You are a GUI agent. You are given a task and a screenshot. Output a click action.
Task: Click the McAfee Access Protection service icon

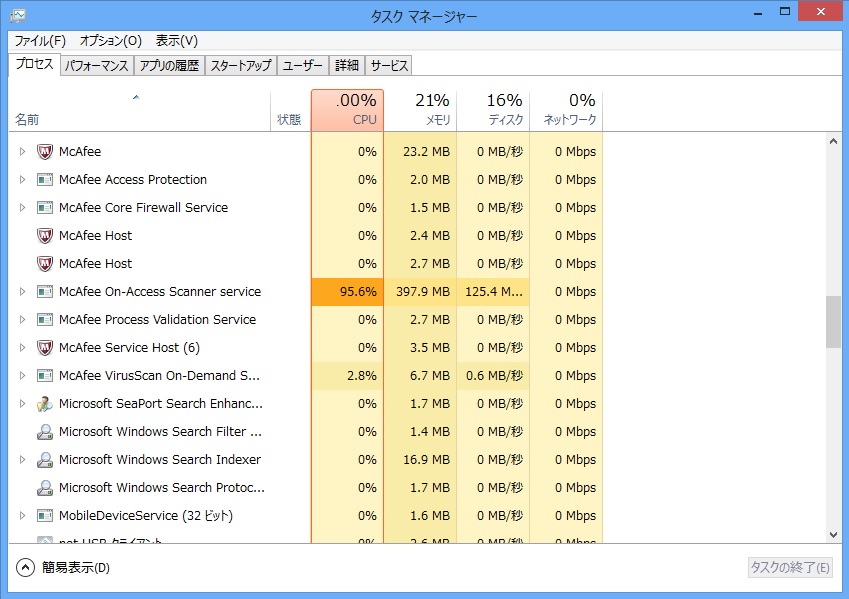coord(44,180)
